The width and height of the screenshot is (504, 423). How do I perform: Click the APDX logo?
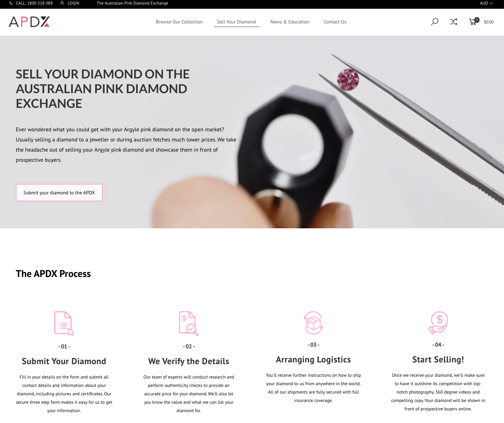29,22
